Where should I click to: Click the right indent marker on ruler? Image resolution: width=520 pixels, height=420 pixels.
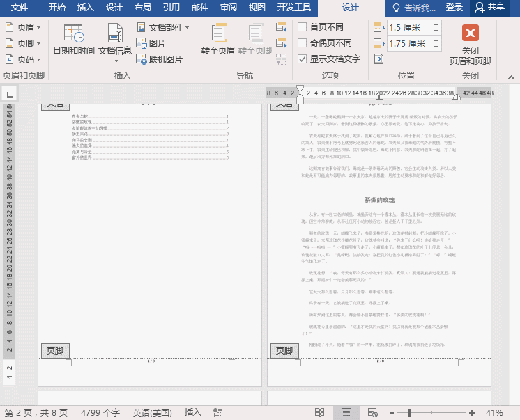457,97
